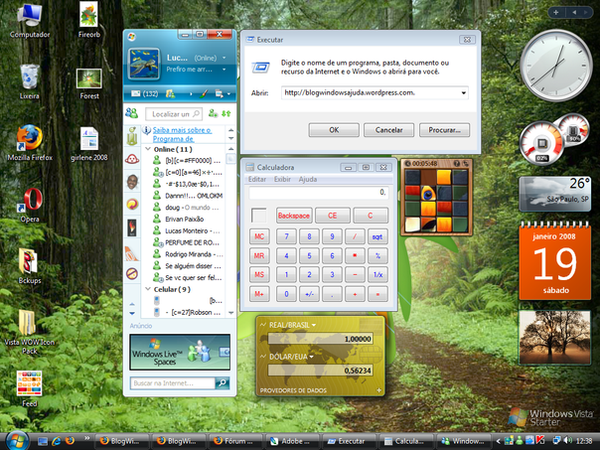Click the picture puzzle gadget help icon

click(457, 163)
